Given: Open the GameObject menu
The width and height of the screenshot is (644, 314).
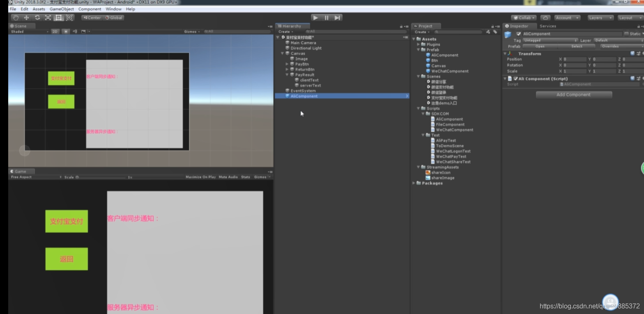Looking at the screenshot, I should 62,9.
